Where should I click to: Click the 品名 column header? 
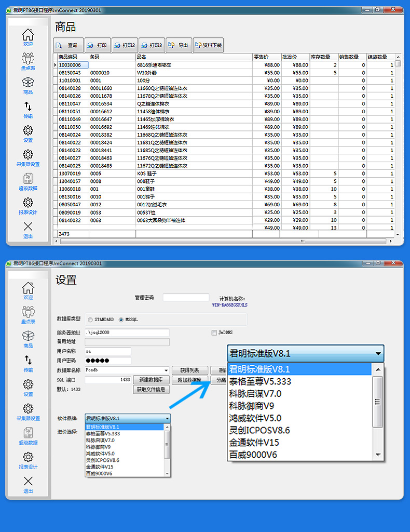(x=194, y=57)
